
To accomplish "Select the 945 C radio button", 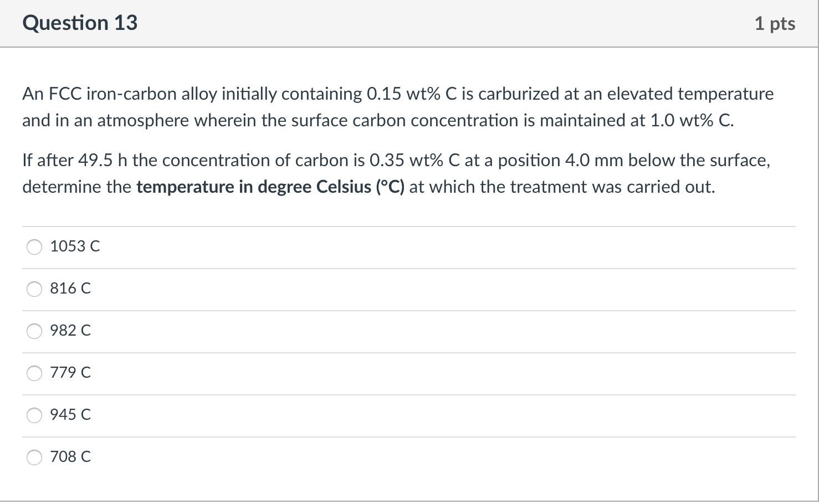I will pos(34,415).
